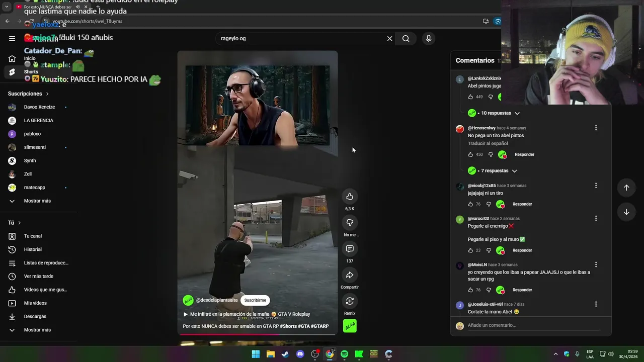Viewport: 644px width, 362px height.
Task: Open 'Ver más tarde'
Action: point(38,277)
